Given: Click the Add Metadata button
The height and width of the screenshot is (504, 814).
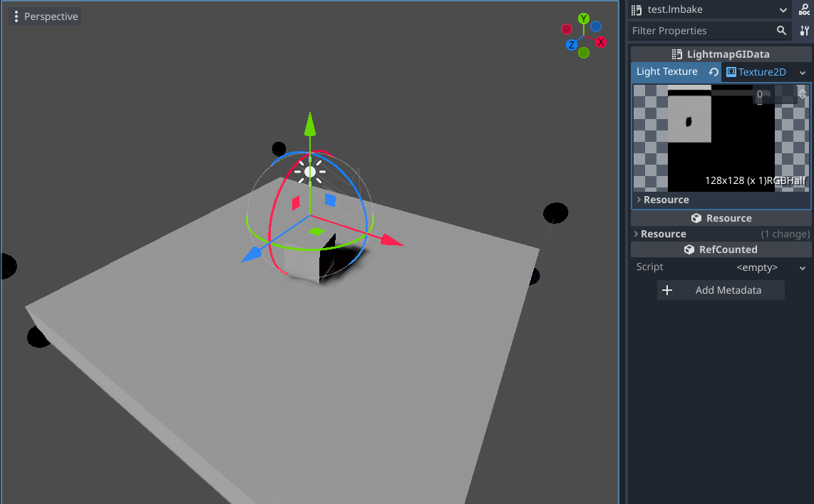Looking at the screenshot, I should pos(721,290).
